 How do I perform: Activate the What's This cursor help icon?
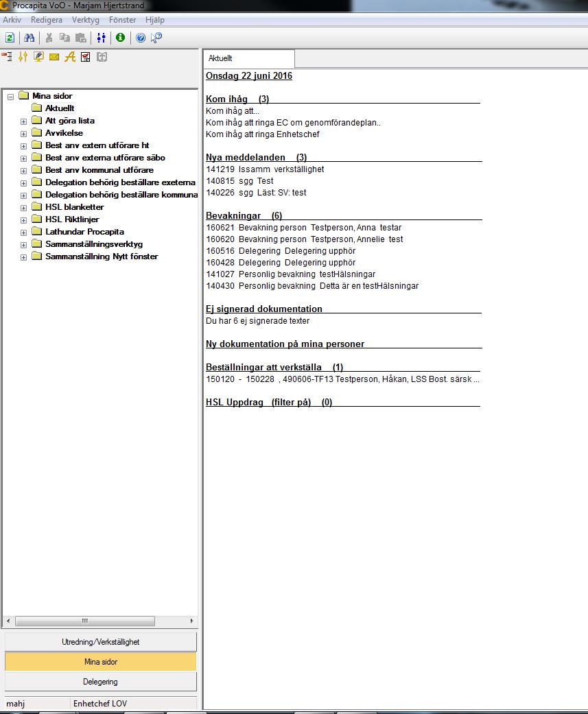156,38
